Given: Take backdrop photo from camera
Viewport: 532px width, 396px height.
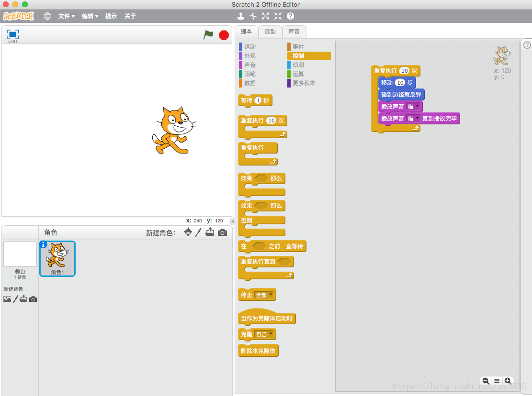Looking at the screenshot, I should click(x=33, y=299).
